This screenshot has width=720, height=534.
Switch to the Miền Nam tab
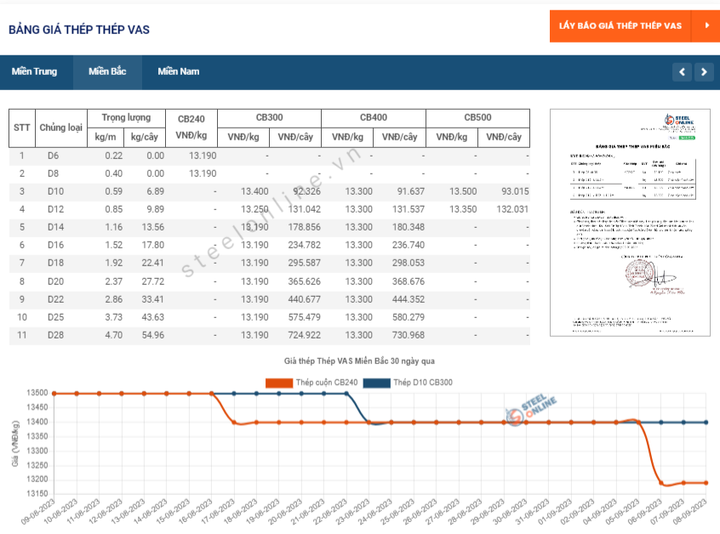tap(179, 72)
